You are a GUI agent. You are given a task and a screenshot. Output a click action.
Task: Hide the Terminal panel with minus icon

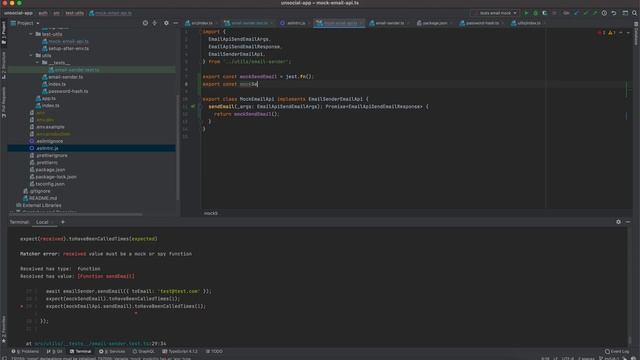628,222
